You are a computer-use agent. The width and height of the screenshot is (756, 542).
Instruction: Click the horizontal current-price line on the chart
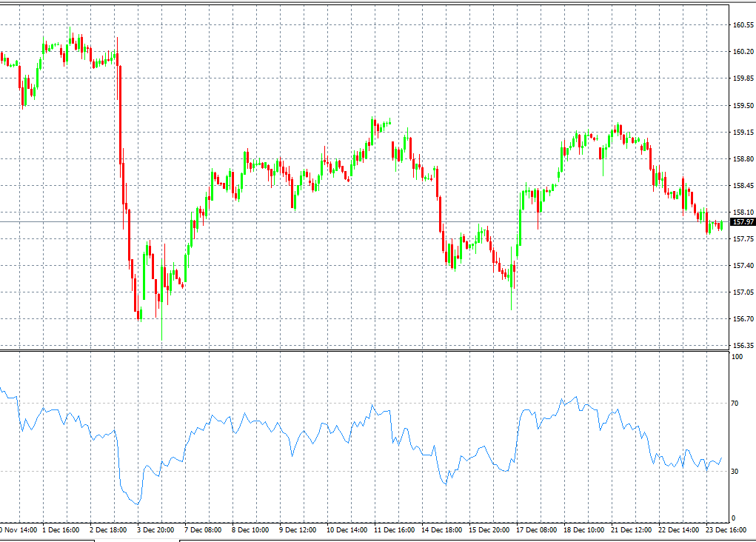370,219
